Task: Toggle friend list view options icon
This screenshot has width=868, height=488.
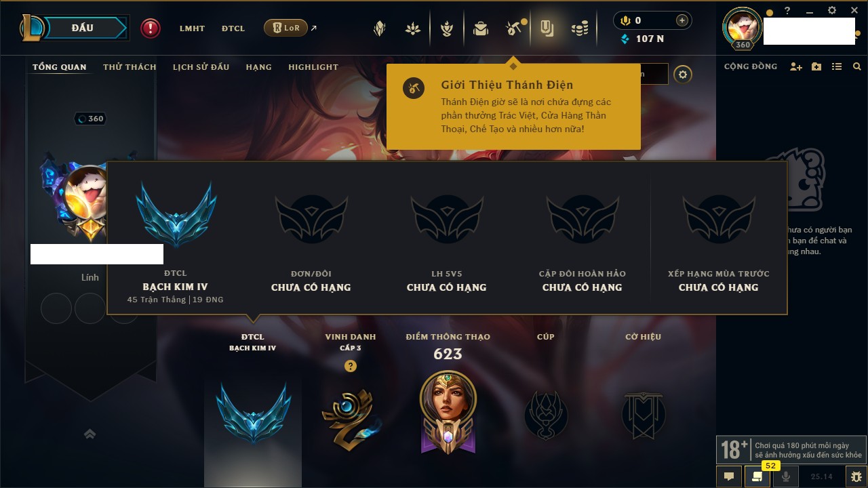Action: [x=837, y=66]
